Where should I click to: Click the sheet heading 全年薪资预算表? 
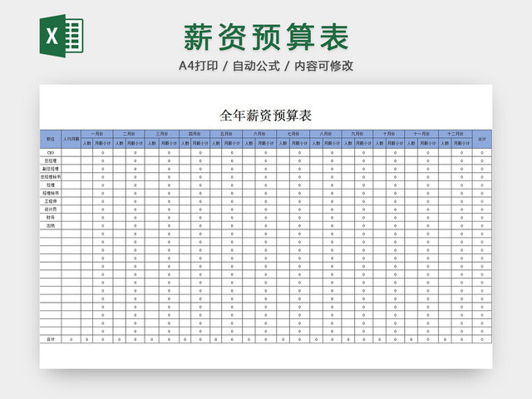point(266,116)
